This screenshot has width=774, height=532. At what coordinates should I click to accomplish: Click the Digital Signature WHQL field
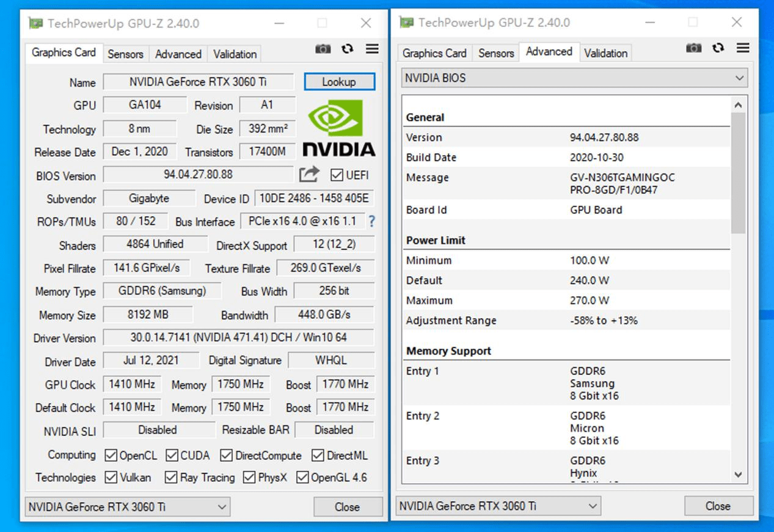[331, 360]
